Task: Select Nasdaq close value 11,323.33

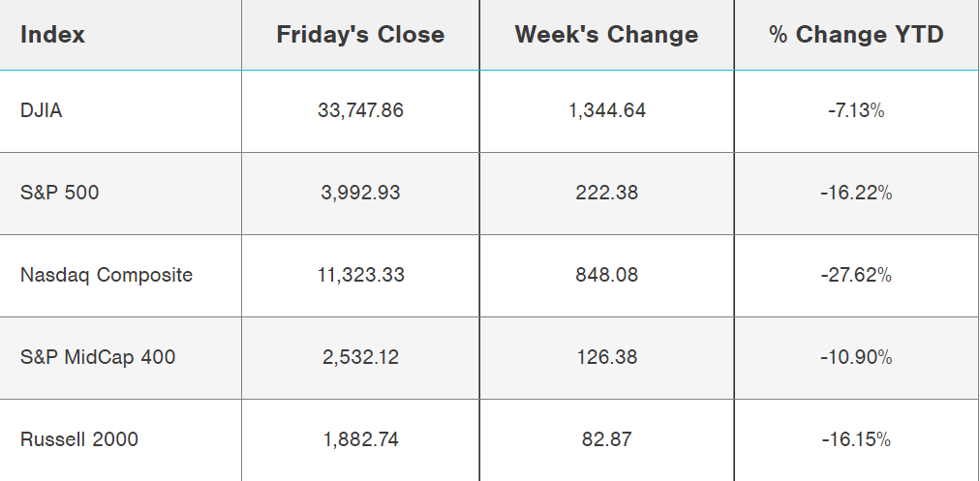Action: click(x=360, y=275)
